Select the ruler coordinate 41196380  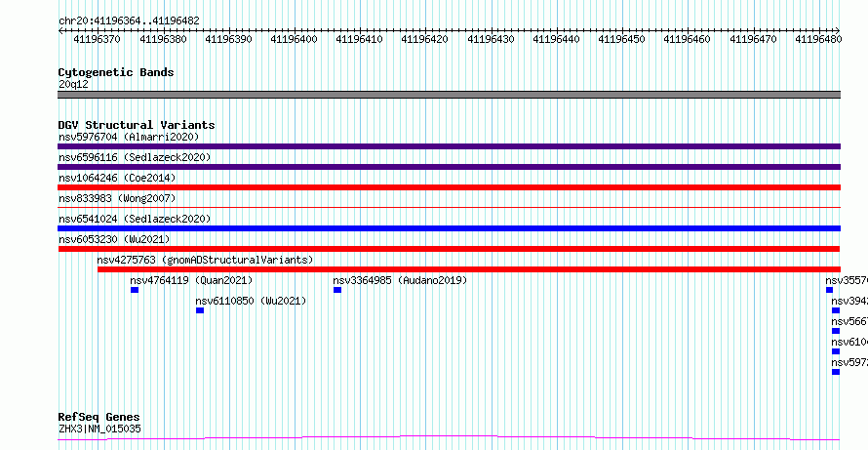164,39
